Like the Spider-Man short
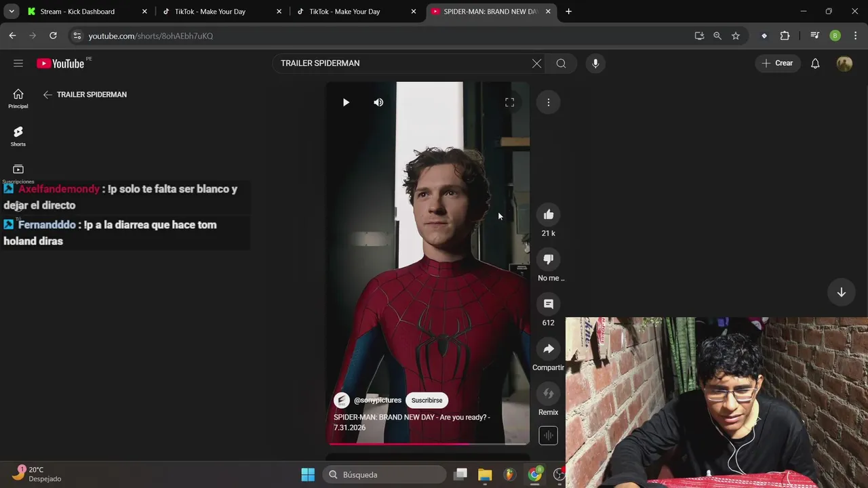 coord(549,215)
